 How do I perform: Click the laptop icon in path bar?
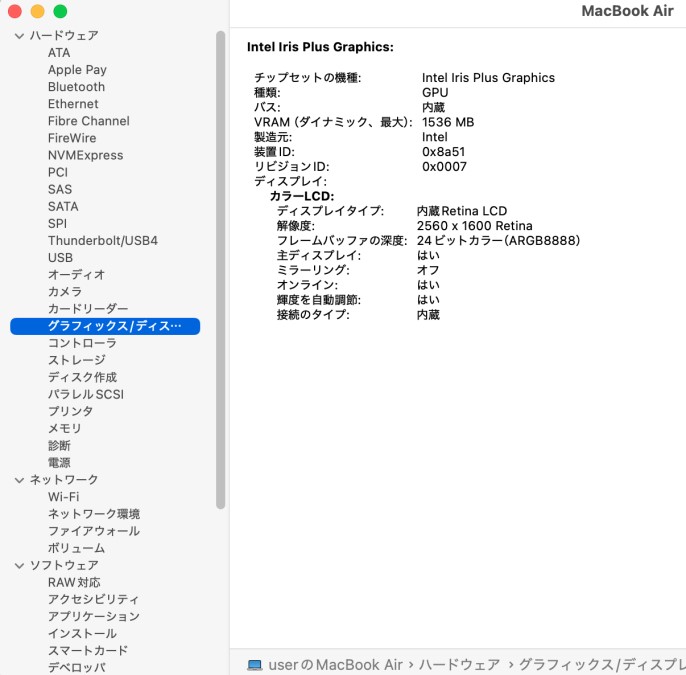pyautogui.click(x=255, y=665)
